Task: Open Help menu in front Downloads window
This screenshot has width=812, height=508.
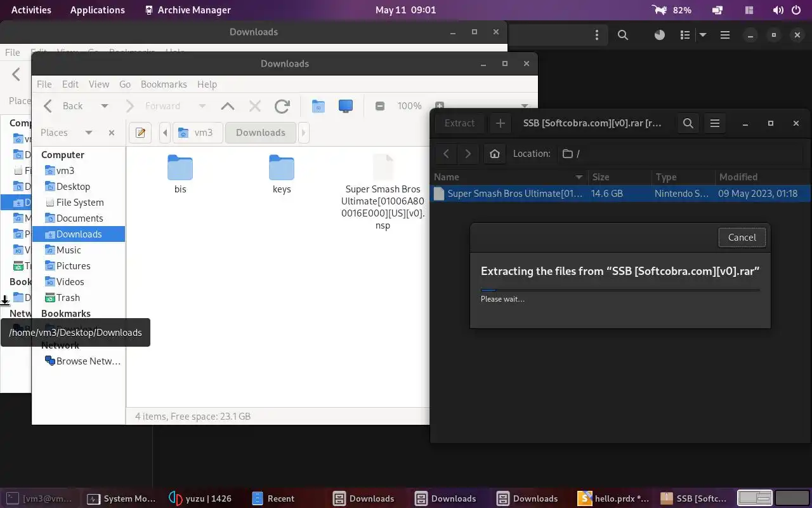Action: click(207, 84)
